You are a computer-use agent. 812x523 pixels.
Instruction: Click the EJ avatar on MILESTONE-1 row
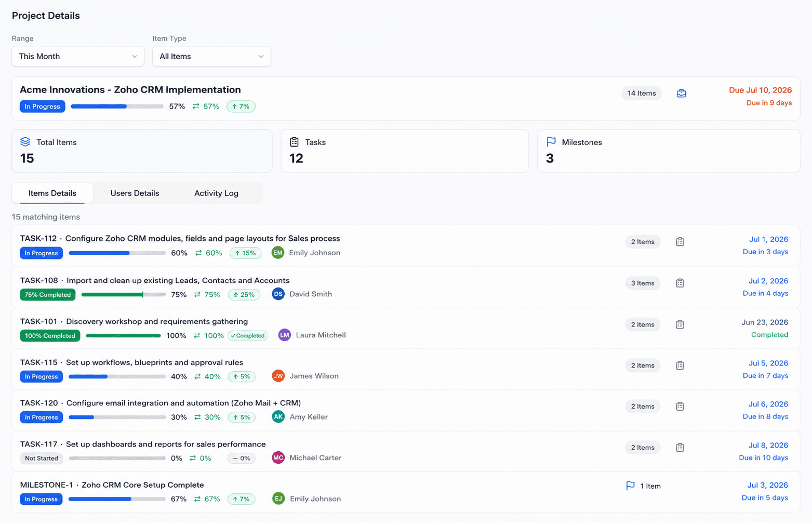(278, 499)
